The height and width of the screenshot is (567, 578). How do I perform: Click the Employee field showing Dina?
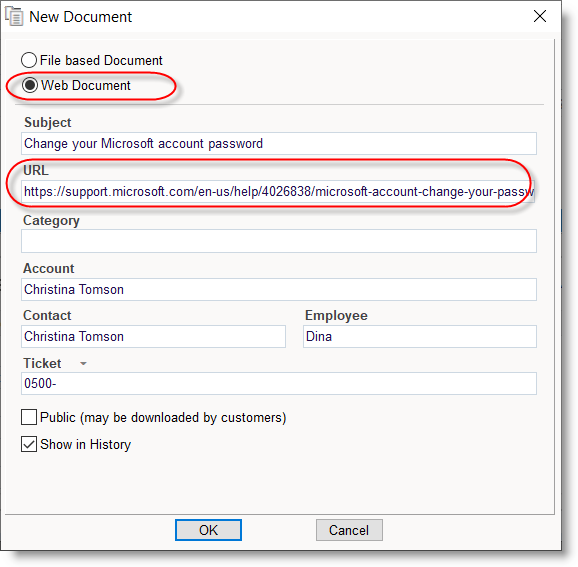click(420, 336)
